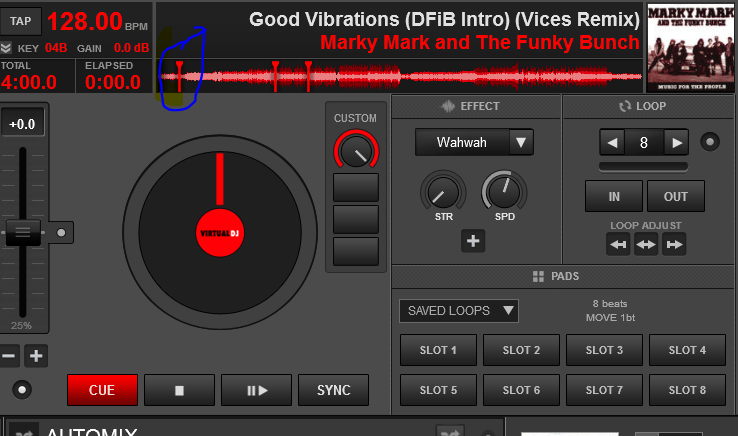Halve loop length with left arrow

coord(612,142)
